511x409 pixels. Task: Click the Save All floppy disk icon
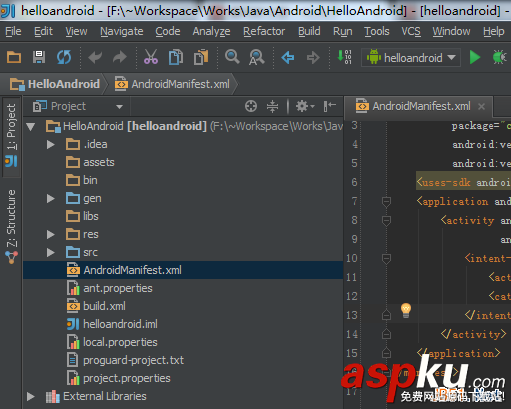point(39,57)
